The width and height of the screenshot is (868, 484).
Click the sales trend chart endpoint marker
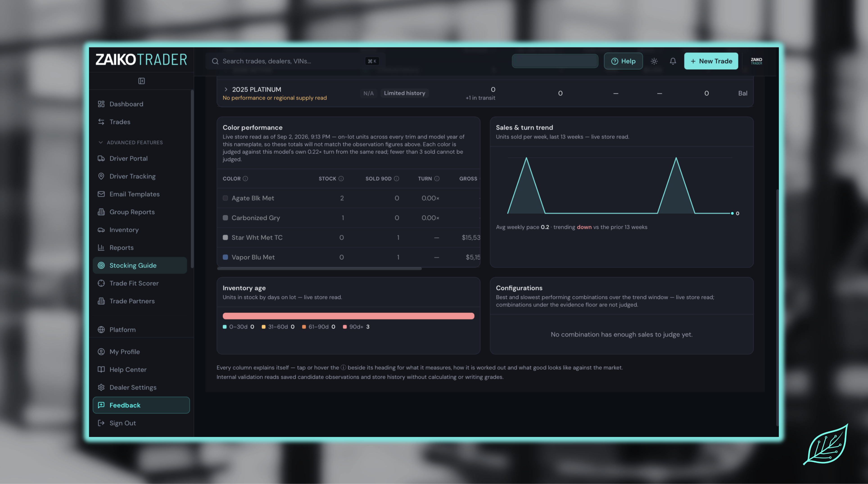point(732,213)
